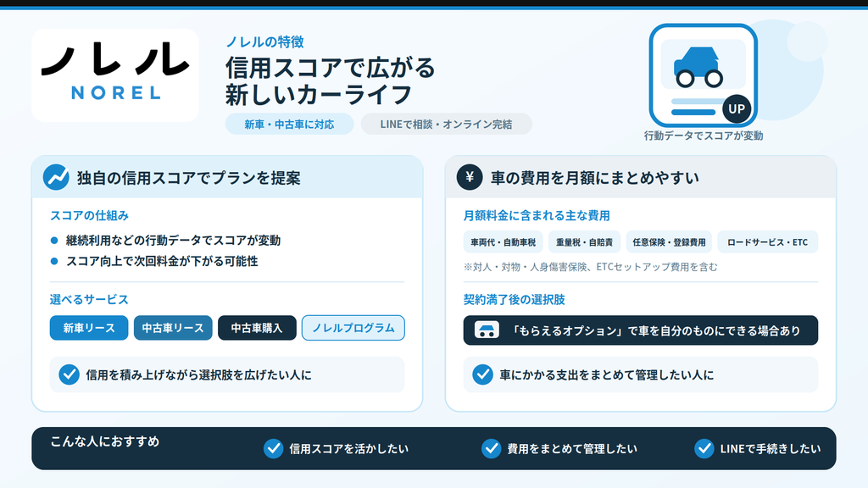Viewport: 868px width, 488px height.
Task: Click the 車両代・自動車税 tag
Action: tap(504, 241)
